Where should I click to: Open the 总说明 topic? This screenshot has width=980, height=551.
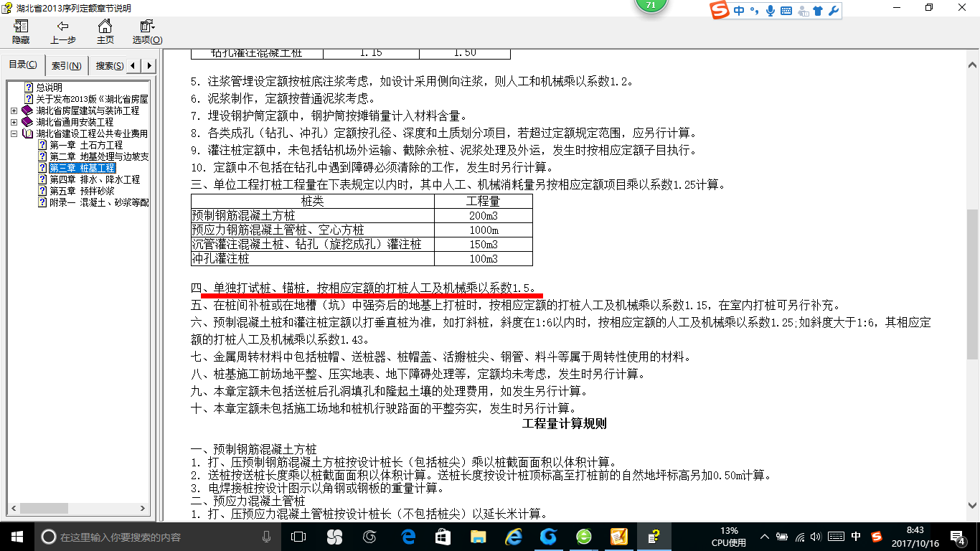[50, 88]
